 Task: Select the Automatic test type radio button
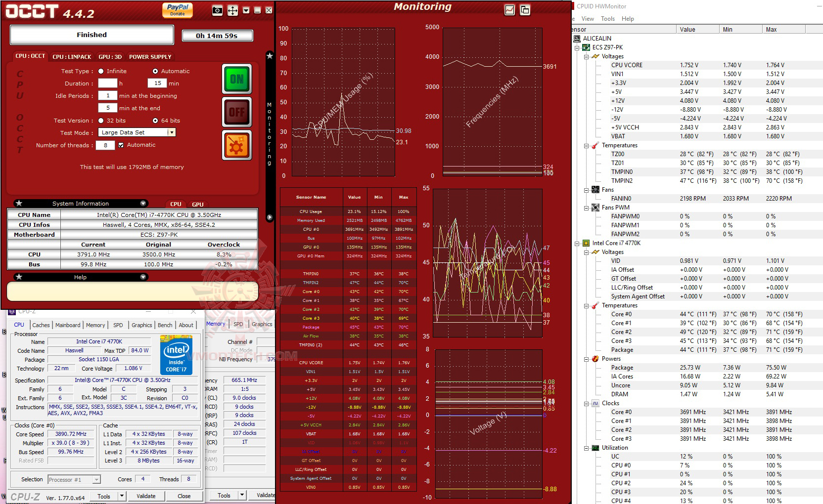(x=155, y=71)
